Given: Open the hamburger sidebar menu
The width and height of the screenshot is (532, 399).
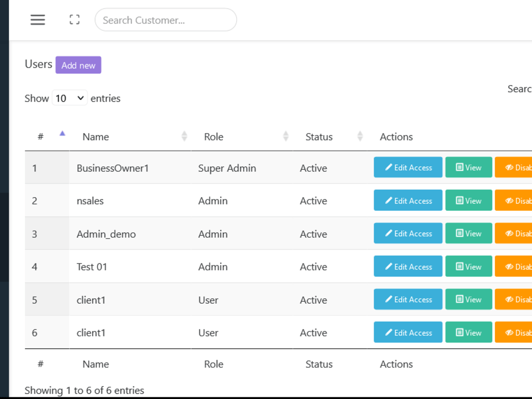Looking at the screenshot, I should [x=38, y=20].
